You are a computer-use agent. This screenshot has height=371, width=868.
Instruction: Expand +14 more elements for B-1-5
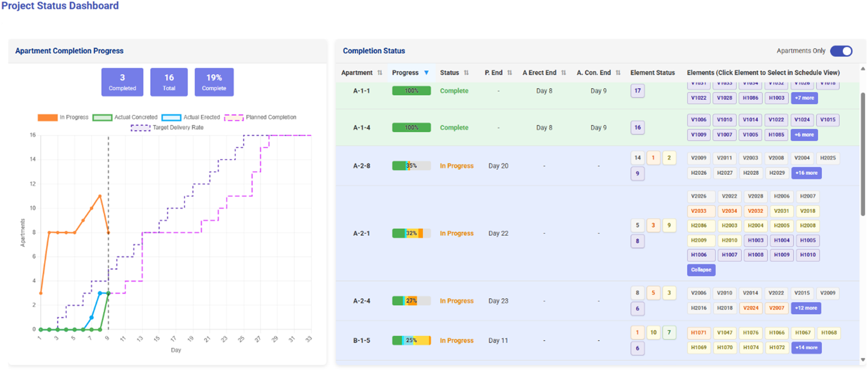807,347
